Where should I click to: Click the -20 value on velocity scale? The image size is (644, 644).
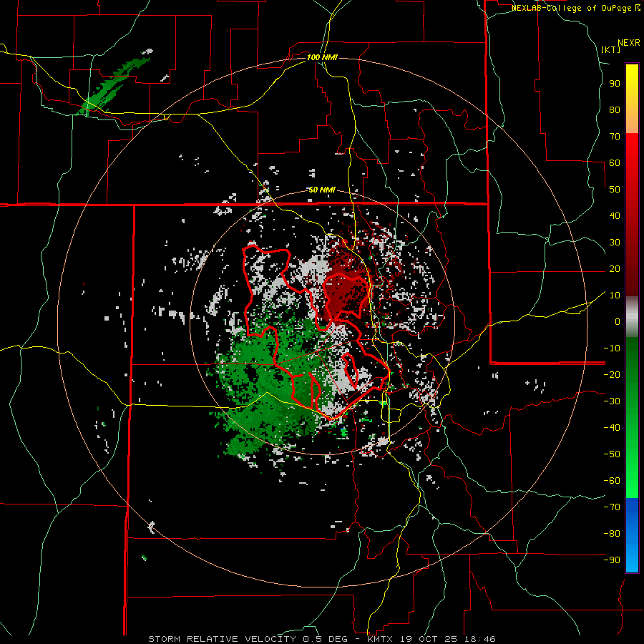tap(612, 374)
